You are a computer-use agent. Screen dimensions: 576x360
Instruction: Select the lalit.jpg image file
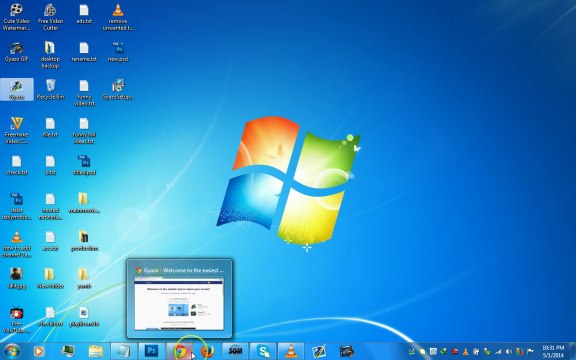pyautogui.click(x=17, y=278)
